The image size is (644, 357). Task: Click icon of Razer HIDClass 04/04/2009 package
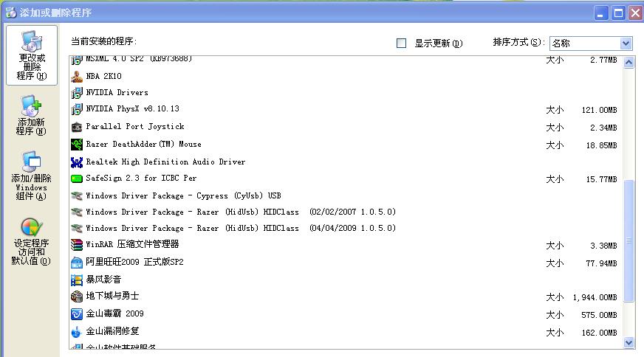[76, 228]
